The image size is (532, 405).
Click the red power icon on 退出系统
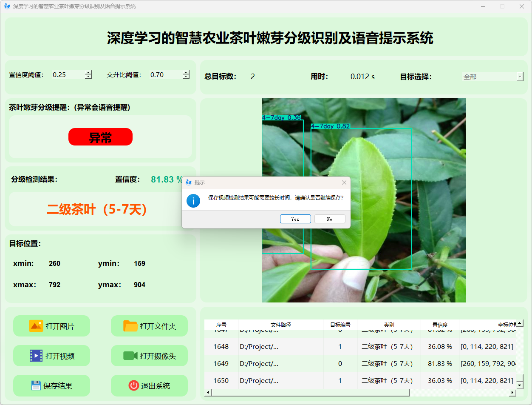(x=133, y=385)
